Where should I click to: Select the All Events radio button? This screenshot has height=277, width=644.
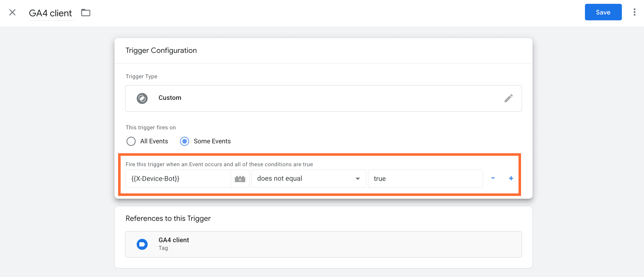[x=131, y=141]
